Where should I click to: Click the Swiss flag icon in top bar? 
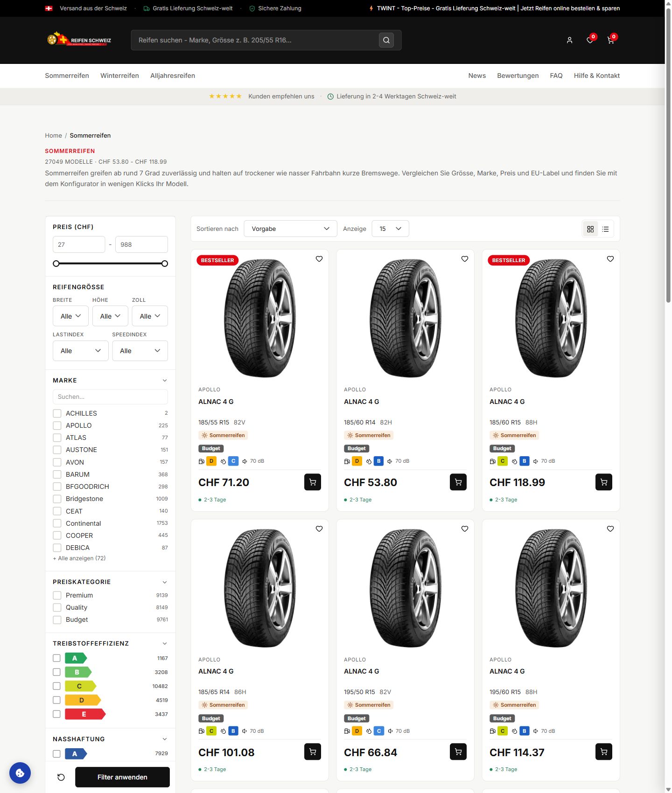pyautogui.click(x=49, y=8)
